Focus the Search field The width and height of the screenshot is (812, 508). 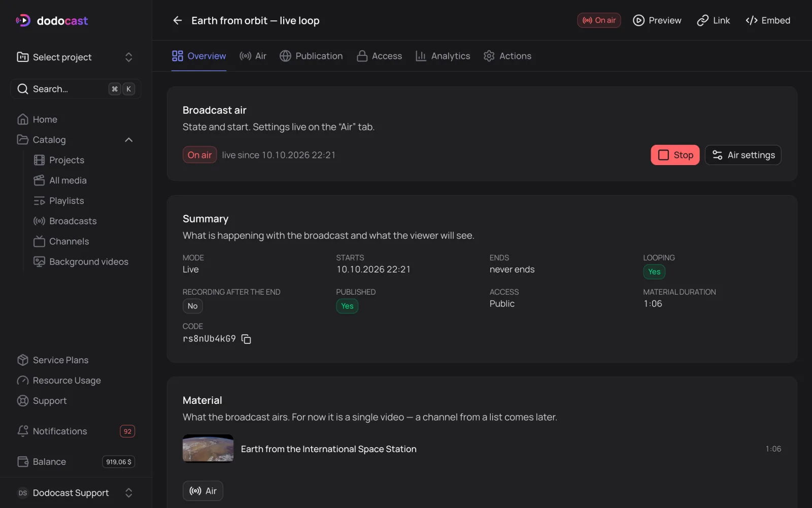tap(76, 89)
